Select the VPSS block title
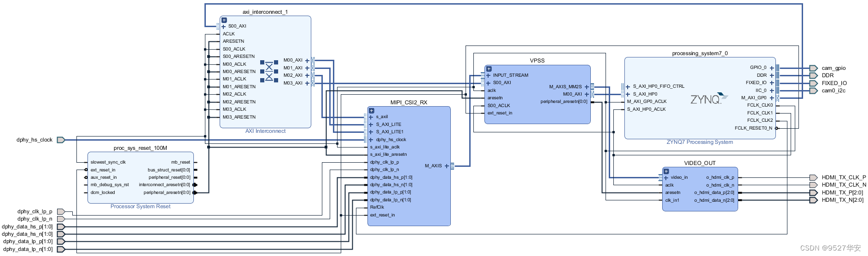Screen dimensions: 868x256 [537, 61]
